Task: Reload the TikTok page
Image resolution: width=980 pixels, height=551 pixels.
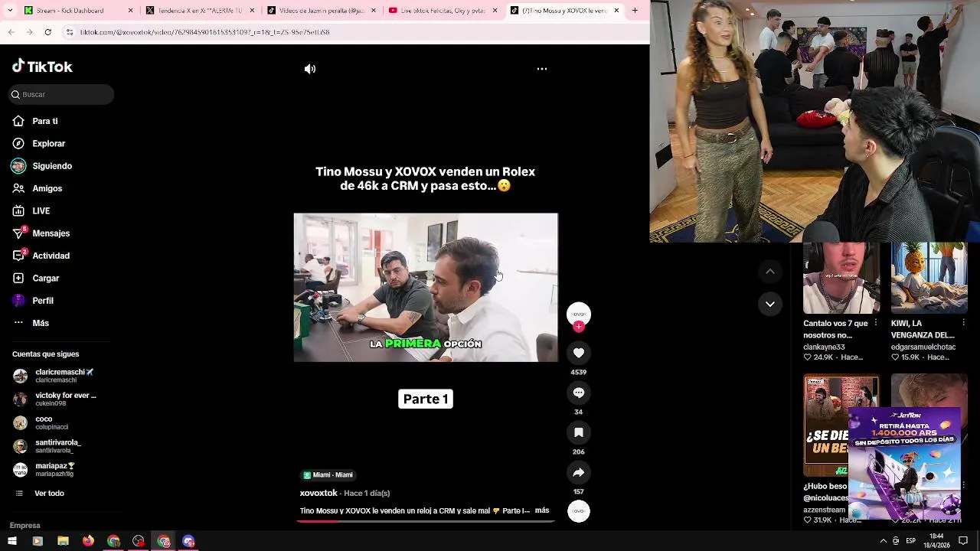Action: [x=47, y=32]
